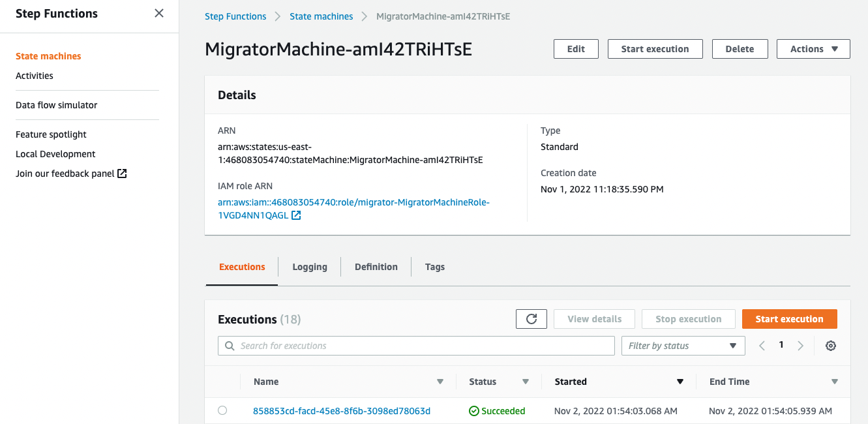This screenshot has height=424, width=868.
Task: Click the green Succeeded check icon
Action: (474, 411)
